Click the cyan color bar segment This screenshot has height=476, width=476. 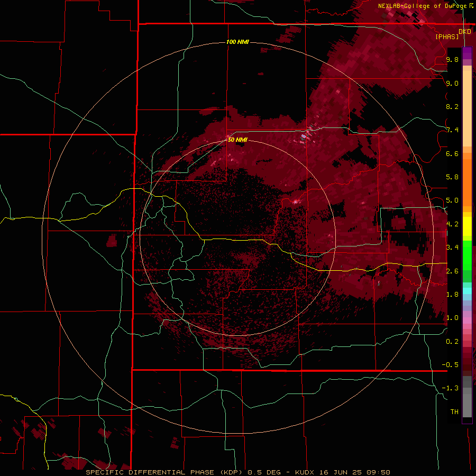(x=467, y=291)
